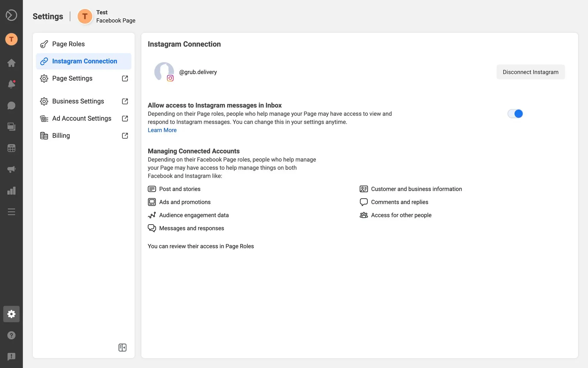
Task: Click external link icon next to Ad Account Settings
Action: pos(125,118)
